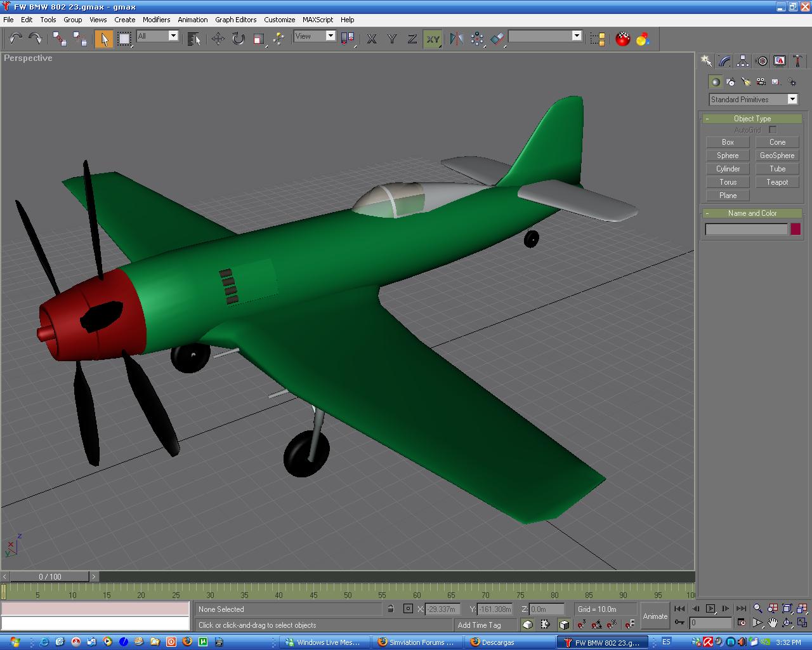Select the Cameras category icon
The height and width of the screenshot is (650, 812).
761,82
